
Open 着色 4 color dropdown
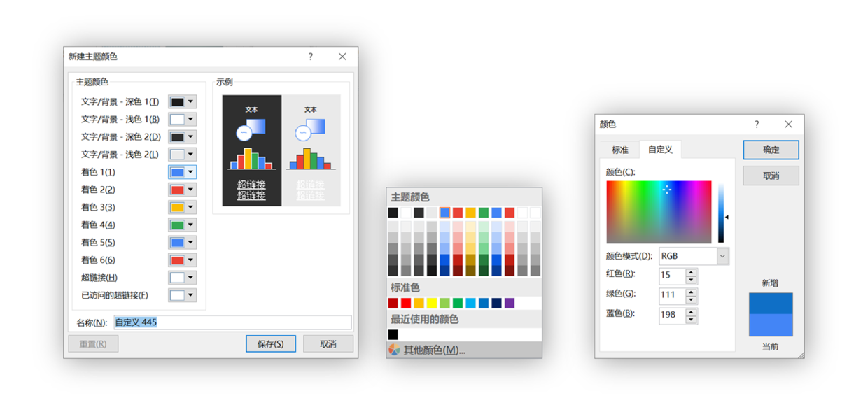182,225
